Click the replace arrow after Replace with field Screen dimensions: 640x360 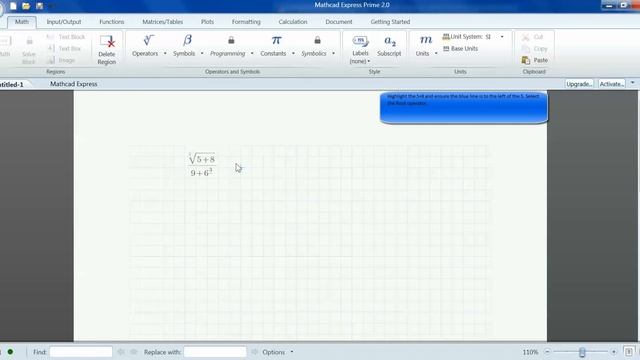pyautogui.click(x=254, y=351)
